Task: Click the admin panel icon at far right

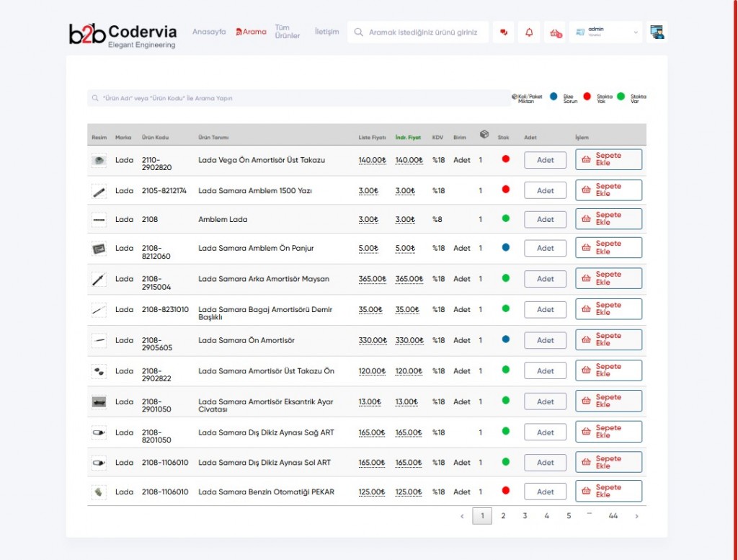Action: [657, 32]
